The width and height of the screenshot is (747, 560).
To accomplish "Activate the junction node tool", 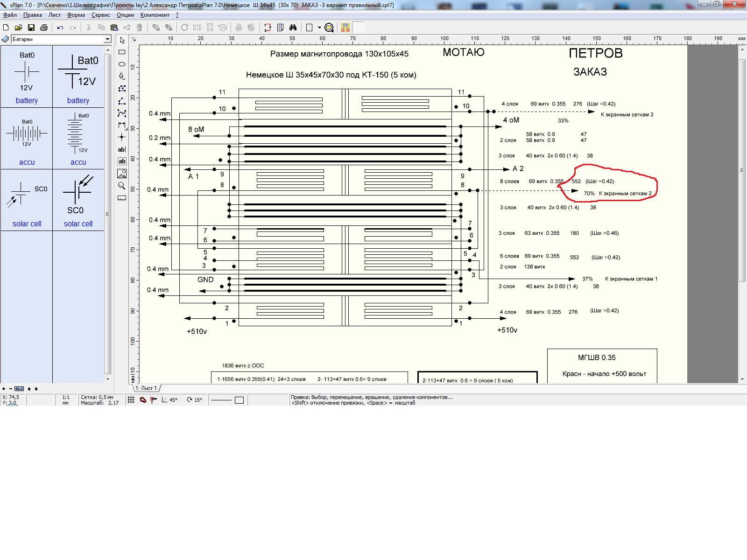I will tap(122, 137).
